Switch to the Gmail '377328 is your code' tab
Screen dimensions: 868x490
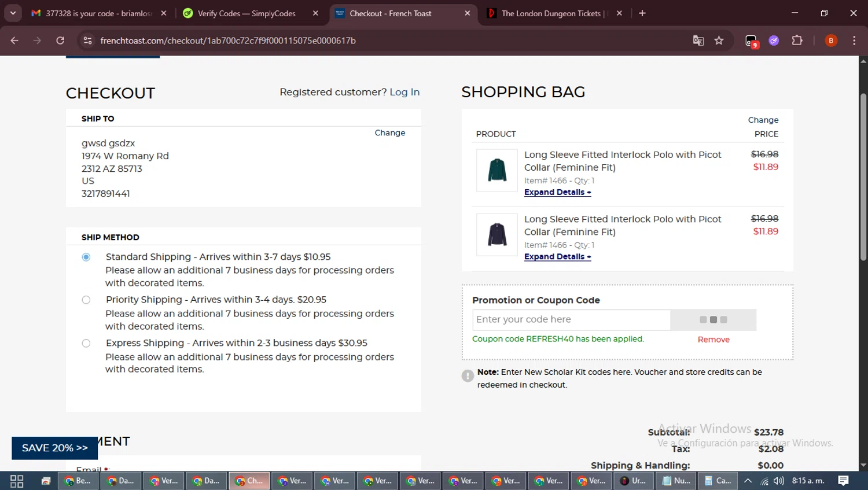[x=99, y=13]
